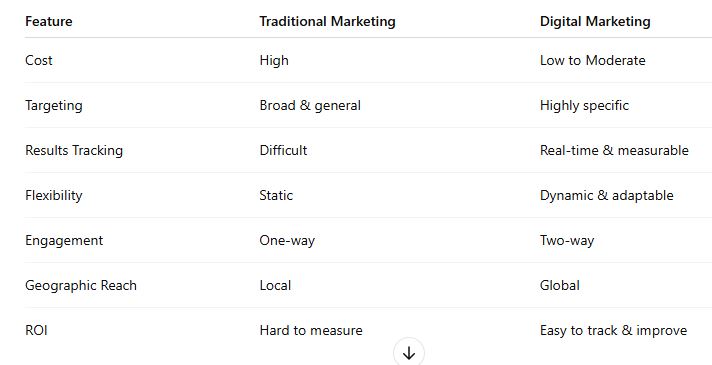Viewport: 712px width, 365px height.
Task: Click the Cost row label
Action: 39,60
